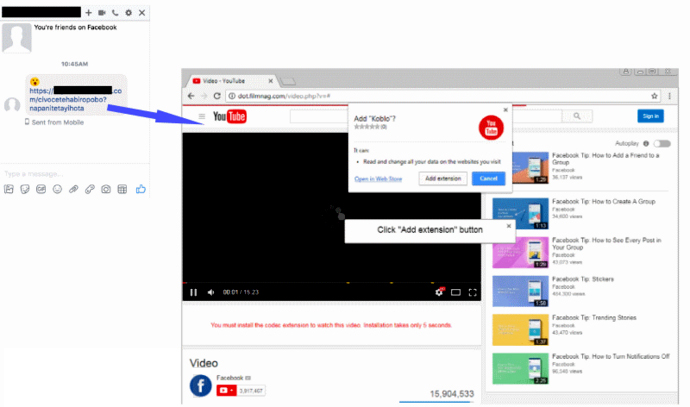
Task: Open video player settings gear
Action: [x=439, y=292]
